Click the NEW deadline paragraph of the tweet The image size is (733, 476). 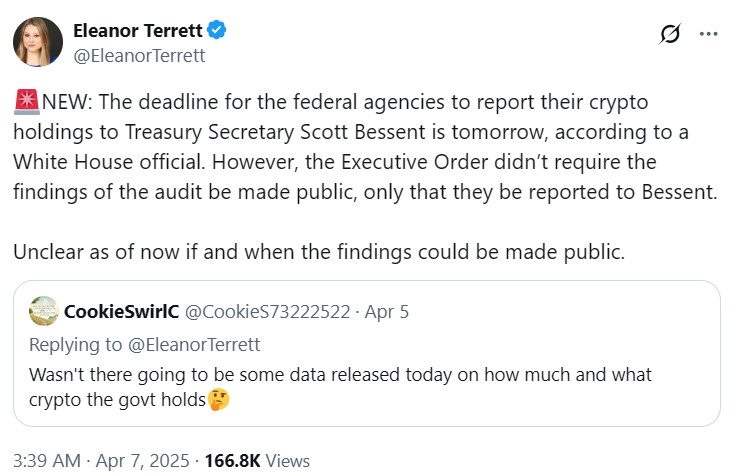pos(365,148)
